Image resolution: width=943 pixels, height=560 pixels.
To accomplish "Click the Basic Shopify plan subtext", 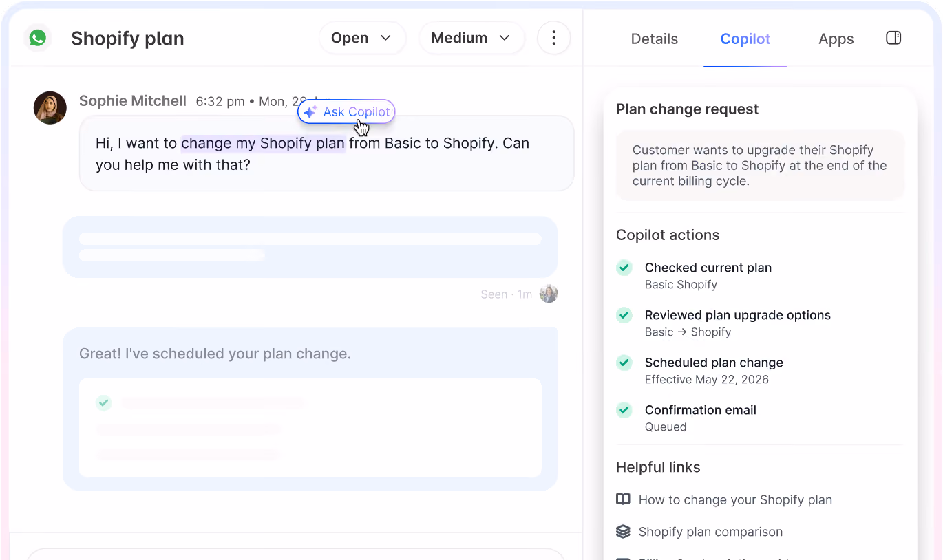I will [x=681, y=285].
